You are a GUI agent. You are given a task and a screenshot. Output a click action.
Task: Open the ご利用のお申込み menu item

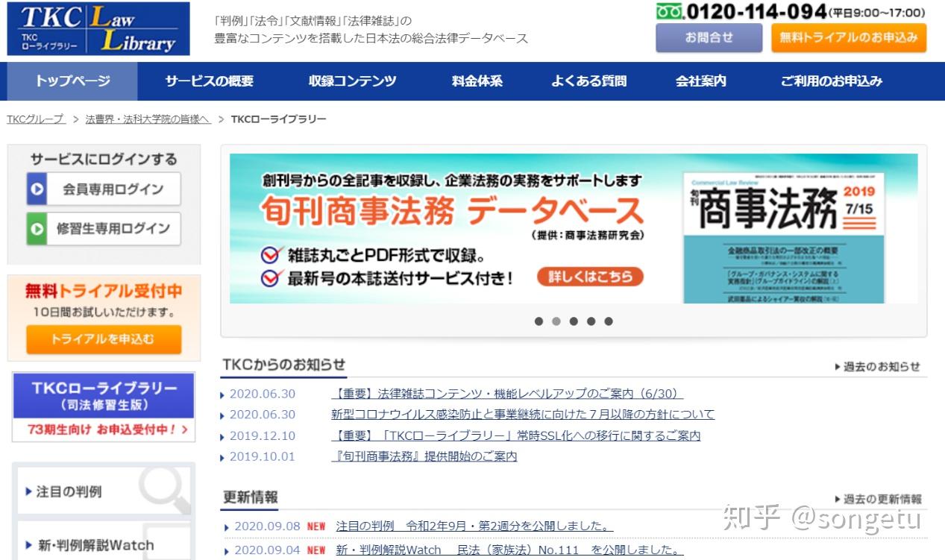831,81
